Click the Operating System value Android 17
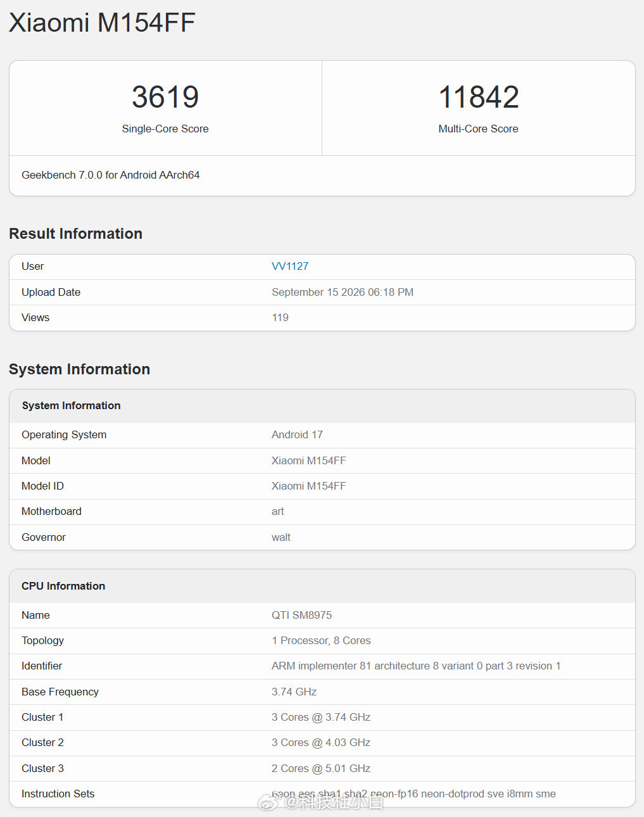644x817 pixels. [297, 434]
